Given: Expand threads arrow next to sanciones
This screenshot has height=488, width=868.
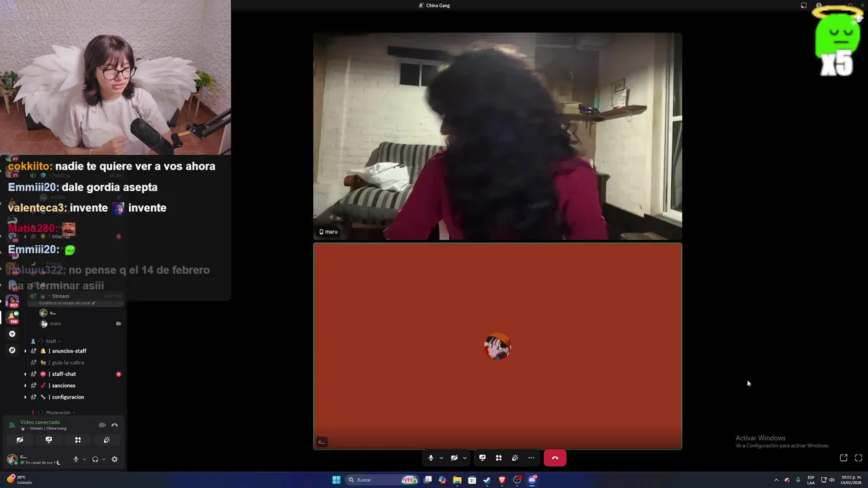Looking at the screenshot, I should (x=26, y=386).
